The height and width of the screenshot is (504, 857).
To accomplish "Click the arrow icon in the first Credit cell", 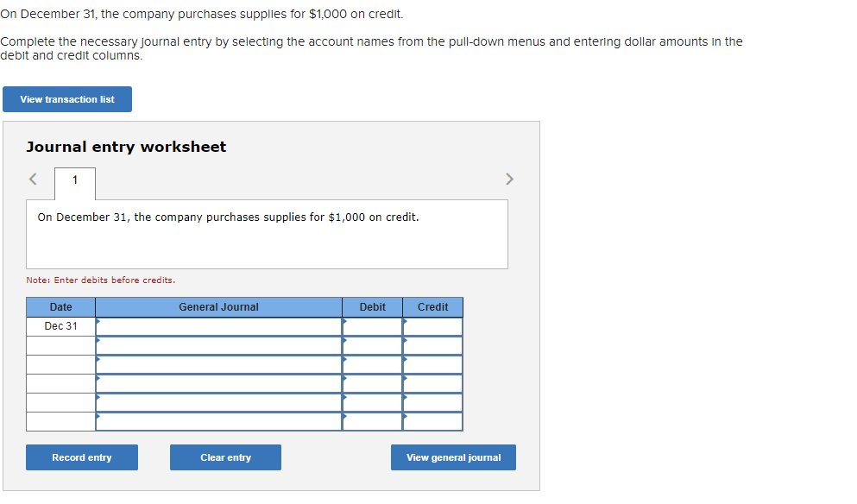I will 404,321.
